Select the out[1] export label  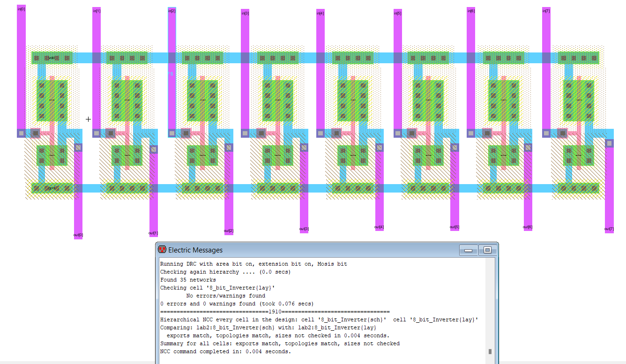pyautogui.click(x=153, y=233)
